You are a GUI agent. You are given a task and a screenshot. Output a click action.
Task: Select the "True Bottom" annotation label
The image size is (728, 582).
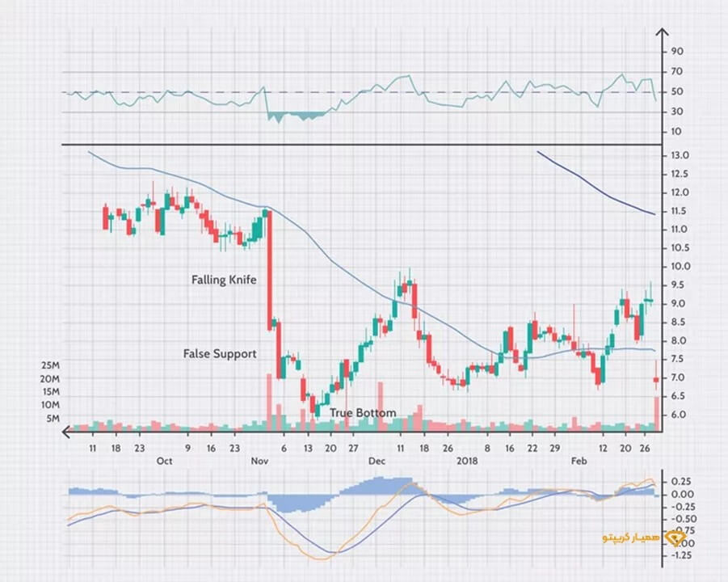tap(363, 413)
